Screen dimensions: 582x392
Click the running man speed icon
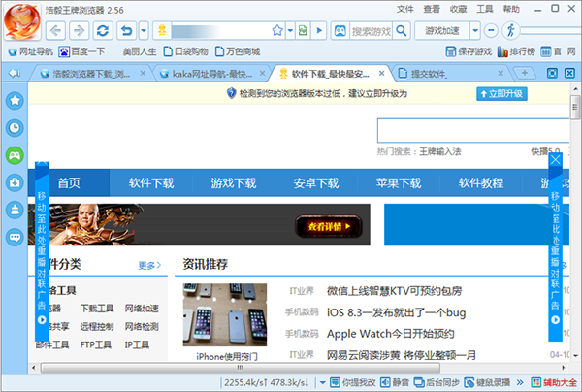point(511,30)
